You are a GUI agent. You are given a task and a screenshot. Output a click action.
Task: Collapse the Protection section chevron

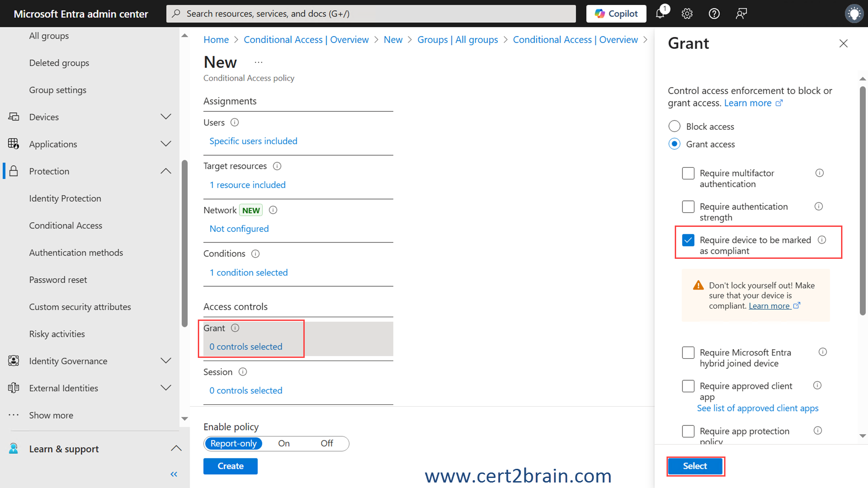click(x=166, y=171)
